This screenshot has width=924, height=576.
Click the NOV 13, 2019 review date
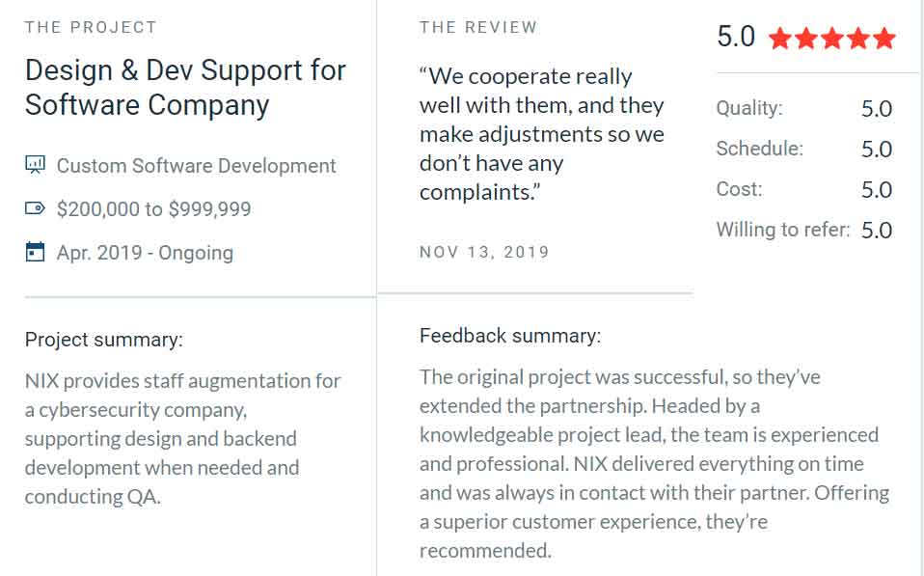[x=484, y=253]
